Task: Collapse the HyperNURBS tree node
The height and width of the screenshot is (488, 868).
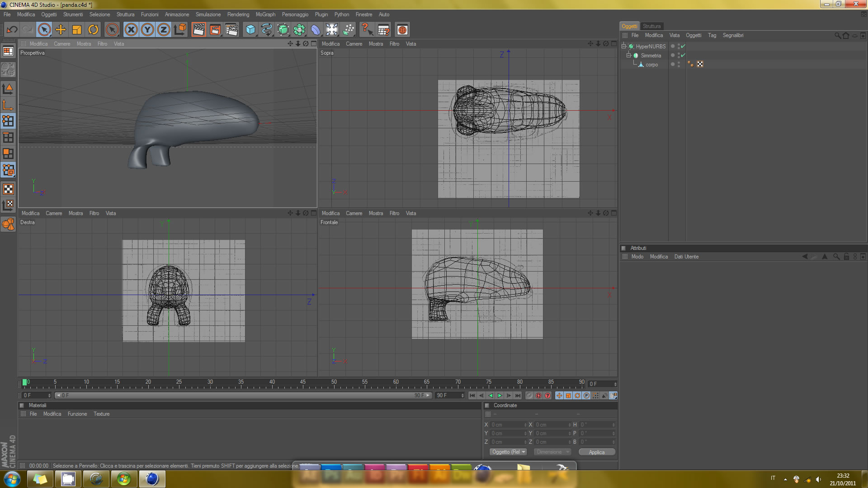Action: click(623, 46)
